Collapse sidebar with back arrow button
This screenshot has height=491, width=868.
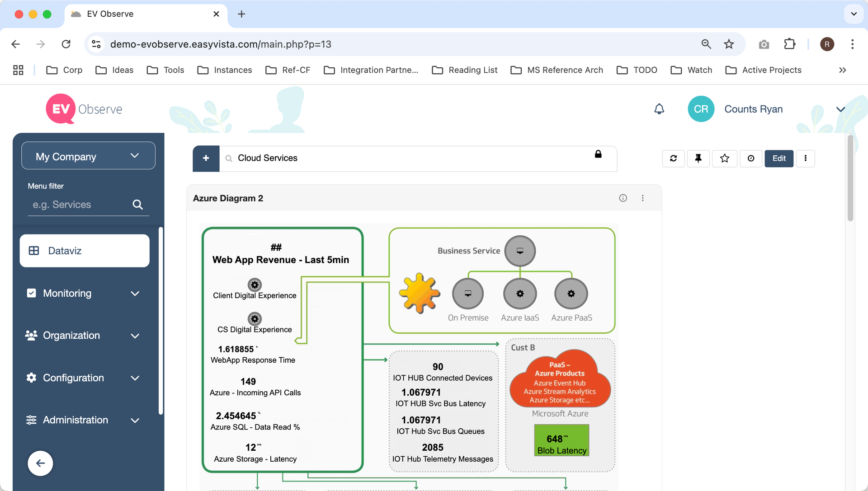pos(40,463)
